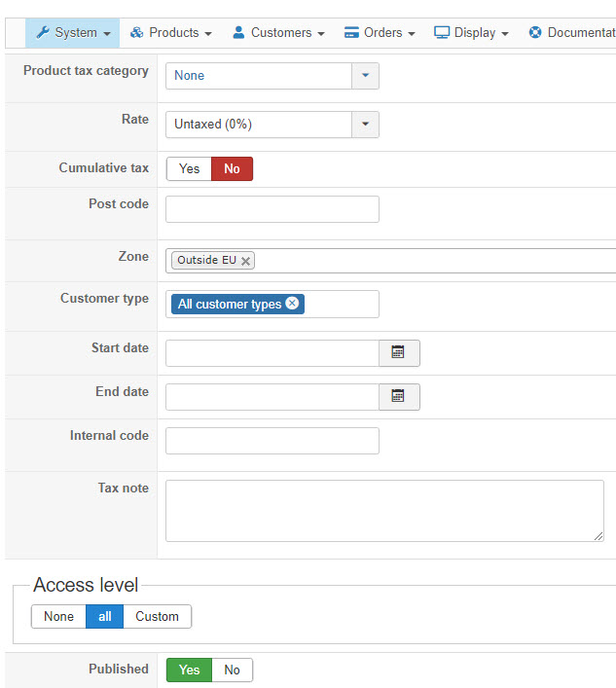616x688 pixels.
Task: Remove the All customer types tag
Action: tap(292, 304)
